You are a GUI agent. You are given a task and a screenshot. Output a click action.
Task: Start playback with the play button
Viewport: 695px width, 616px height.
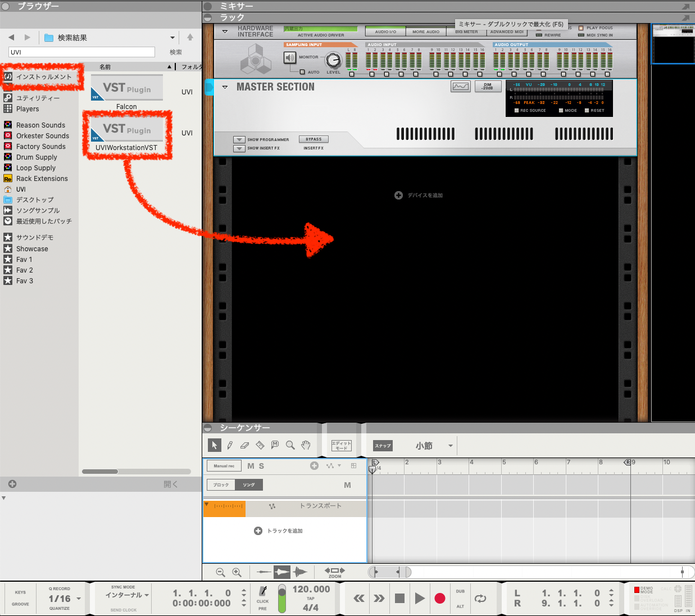point(420,599)
